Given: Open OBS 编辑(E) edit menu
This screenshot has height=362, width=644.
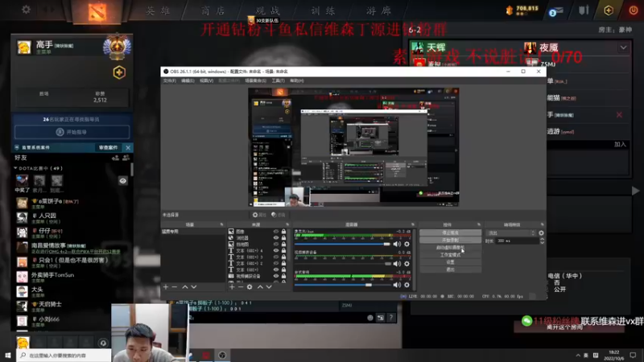Looking at the screenshot, I should pos(188,81).
